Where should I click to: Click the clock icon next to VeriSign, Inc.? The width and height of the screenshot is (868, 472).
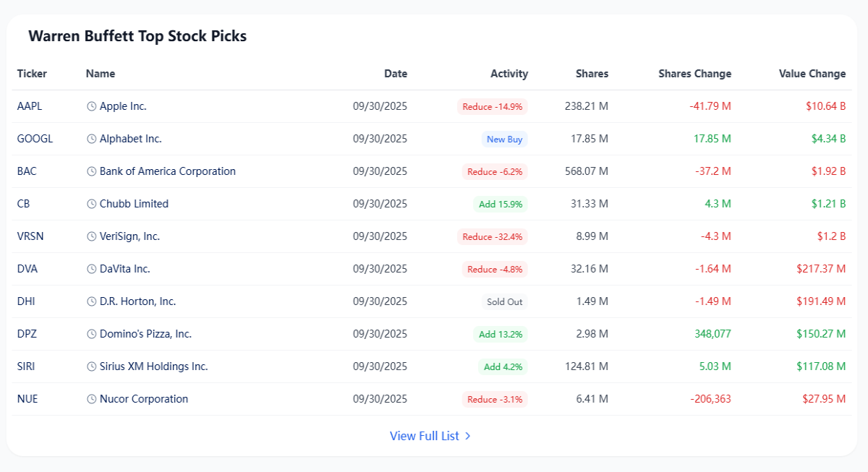[x=92, y=236]
